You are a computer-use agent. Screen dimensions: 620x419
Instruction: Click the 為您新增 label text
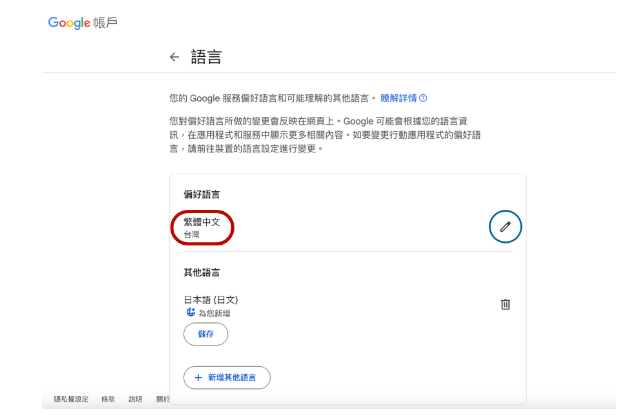pos(214,313)
